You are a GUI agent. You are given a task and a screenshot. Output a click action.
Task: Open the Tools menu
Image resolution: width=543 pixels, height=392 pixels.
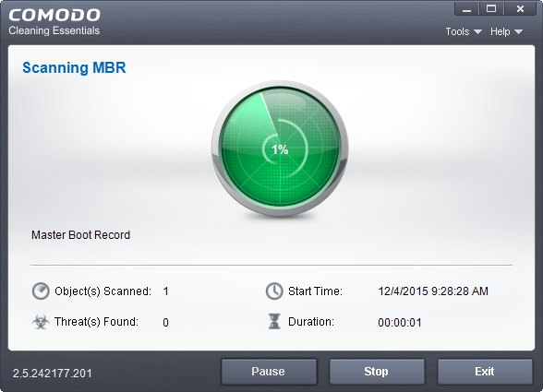pyautogui.click(x=464, y=31)
